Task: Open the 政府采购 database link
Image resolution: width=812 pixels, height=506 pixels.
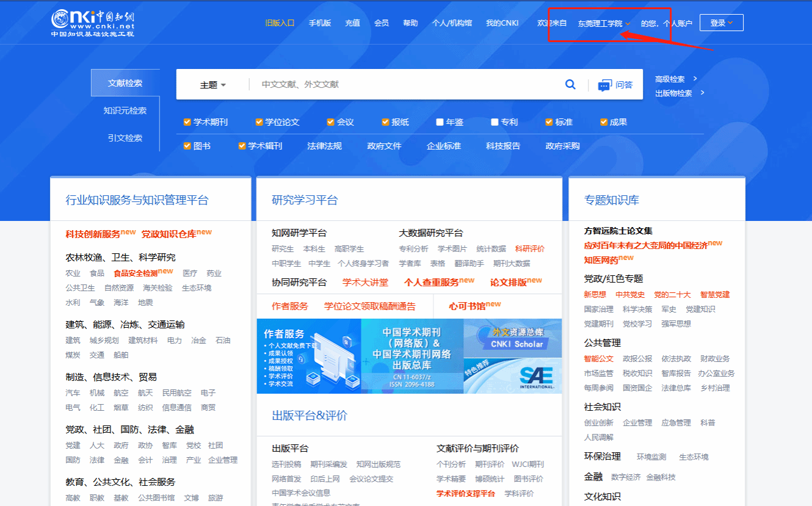Action: coord(563,146)
